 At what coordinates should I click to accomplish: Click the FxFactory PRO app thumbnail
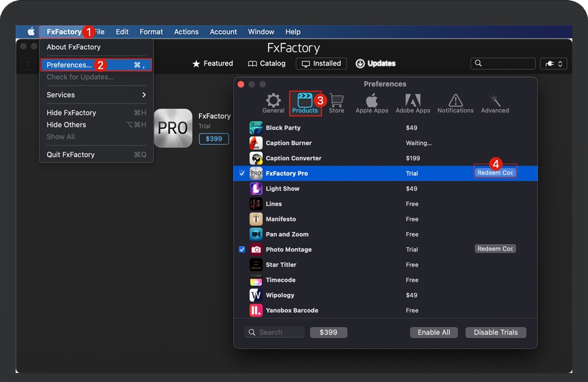coord(173,128)
